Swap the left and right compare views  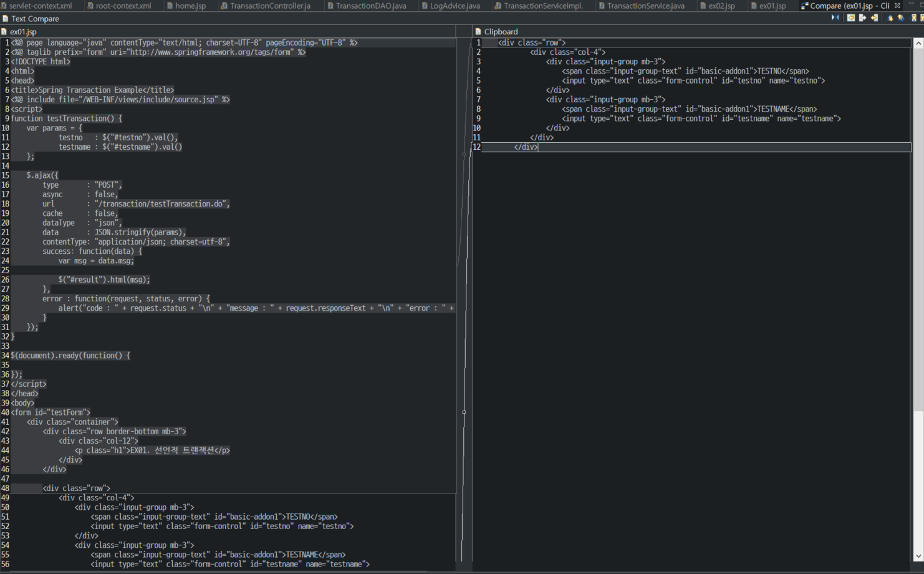(835, 17)
